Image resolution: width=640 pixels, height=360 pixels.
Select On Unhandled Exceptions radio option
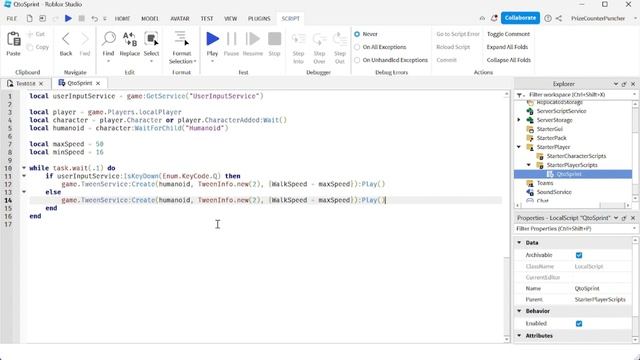[357, 60]
